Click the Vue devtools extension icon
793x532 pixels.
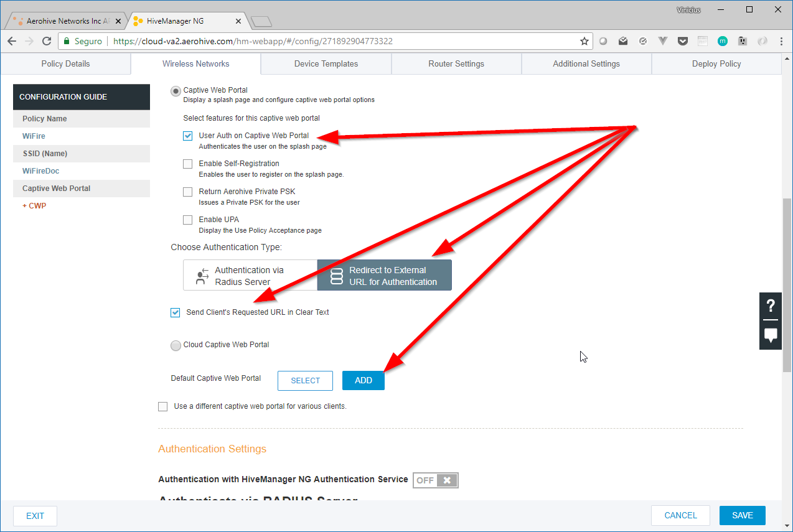(663, 41)
